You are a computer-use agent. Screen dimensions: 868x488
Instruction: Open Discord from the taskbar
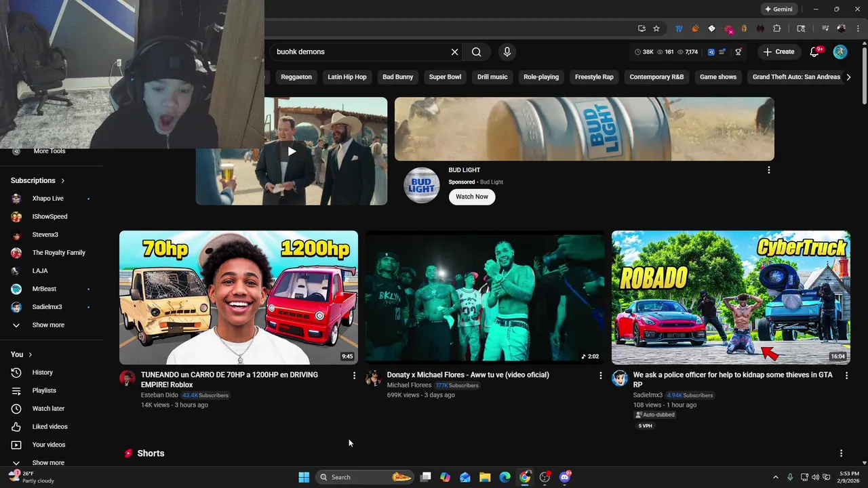click(x=565, y=477)
